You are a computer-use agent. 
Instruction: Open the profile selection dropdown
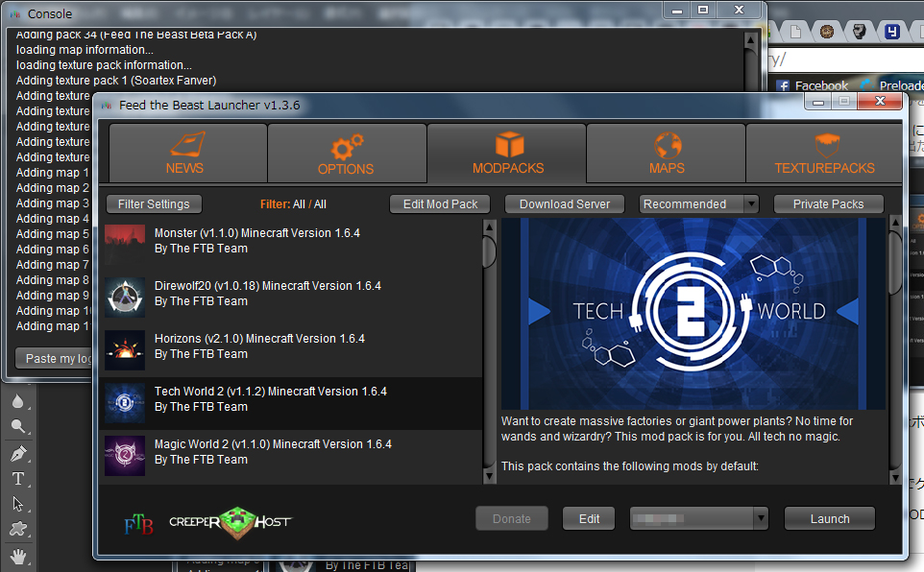coord(699,519)
